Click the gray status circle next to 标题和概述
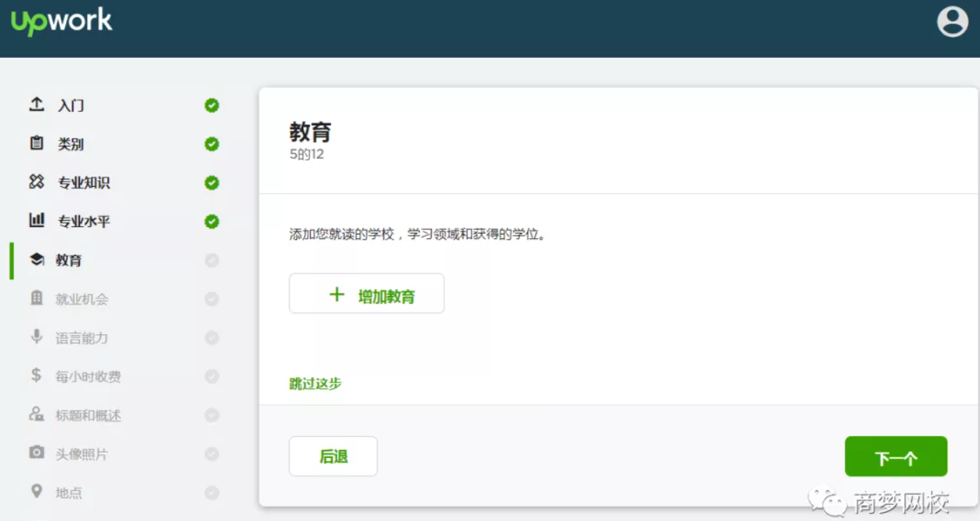 coord(212,415)
